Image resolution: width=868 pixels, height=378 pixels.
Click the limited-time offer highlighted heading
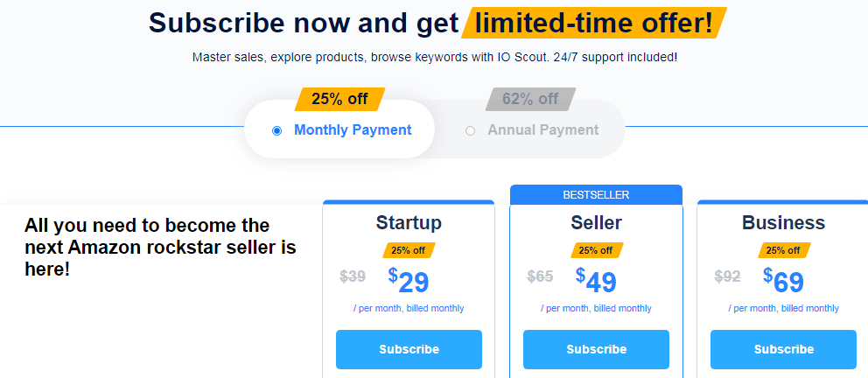pos(594,24)
